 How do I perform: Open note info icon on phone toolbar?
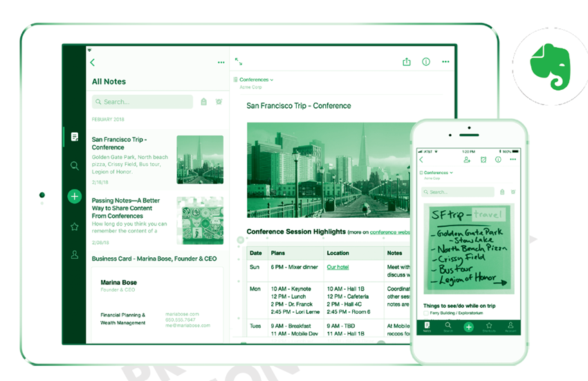[x=498, y=160]
